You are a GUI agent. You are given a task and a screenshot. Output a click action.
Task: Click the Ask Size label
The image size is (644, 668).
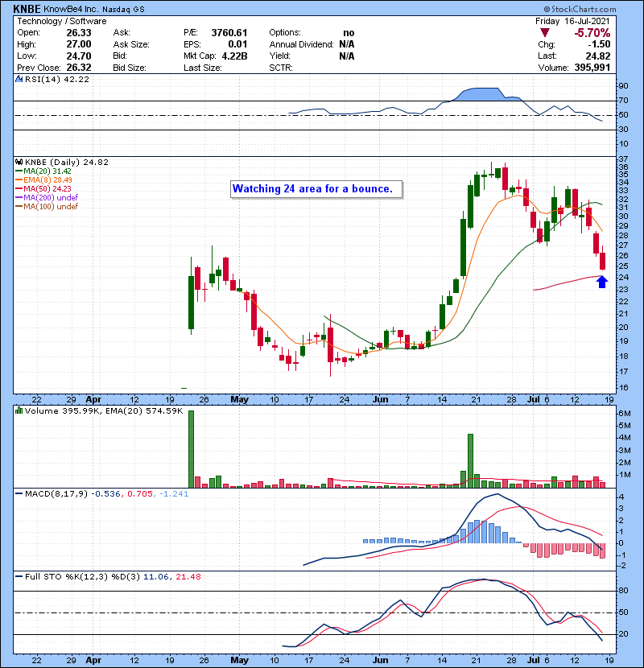point(131,44)
